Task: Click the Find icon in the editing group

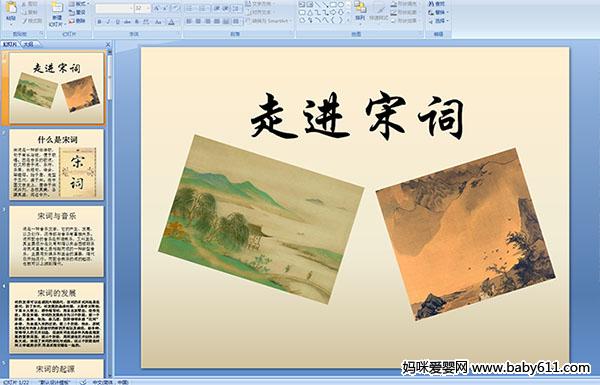Action: coord(431,4)
